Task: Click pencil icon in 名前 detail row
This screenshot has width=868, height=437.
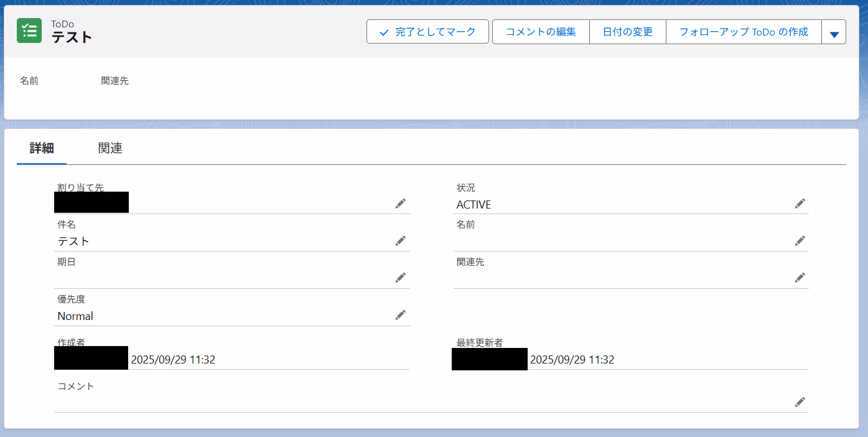Action: [800, 240]
